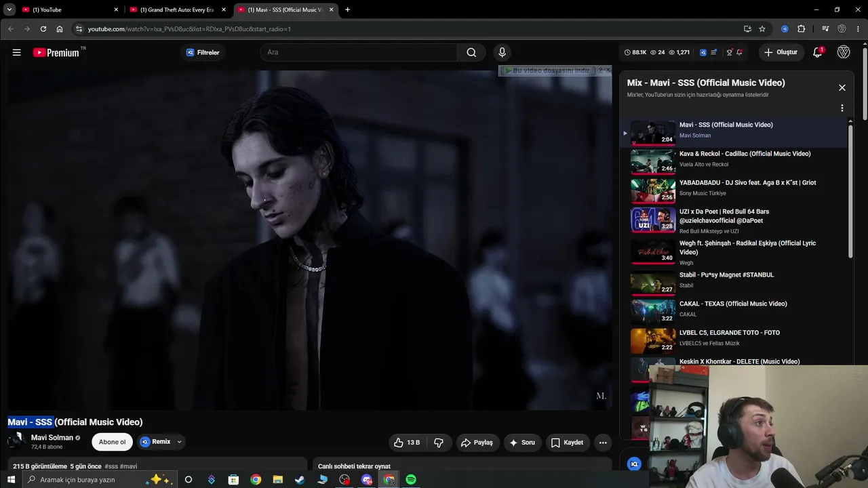Dislike the video with thumbs down
Image resolution: width=868 pixels, height=488 pixels.
pyautogui.click(x=439, y=443)
